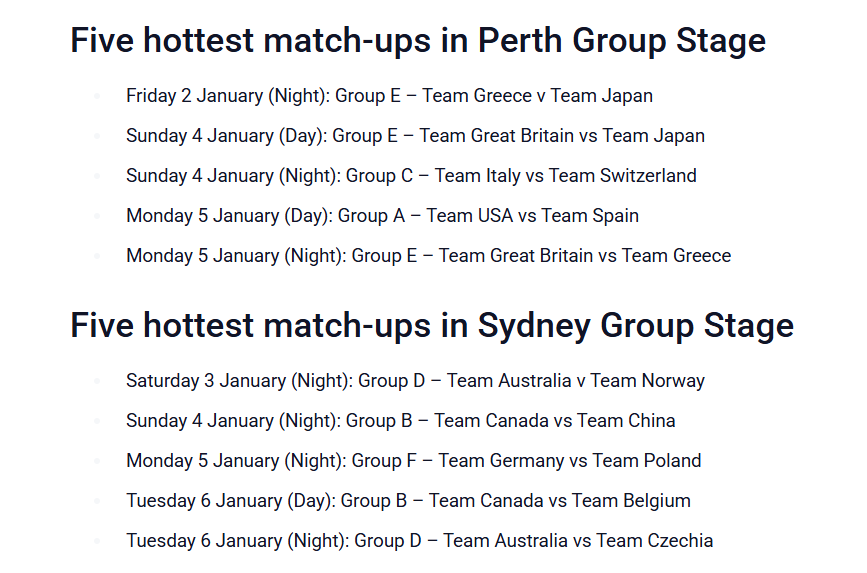
Task: Select the Canada vs Belgium match line
Action: coord(408,501)
